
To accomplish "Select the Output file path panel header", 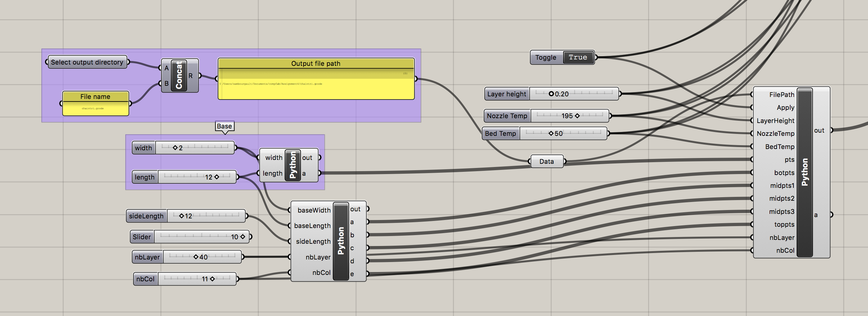I will pos(316,63).
